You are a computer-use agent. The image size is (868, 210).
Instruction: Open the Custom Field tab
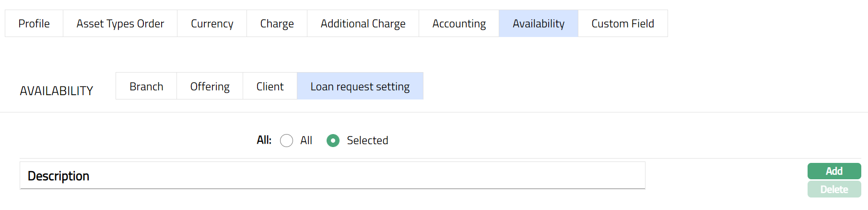622,24
